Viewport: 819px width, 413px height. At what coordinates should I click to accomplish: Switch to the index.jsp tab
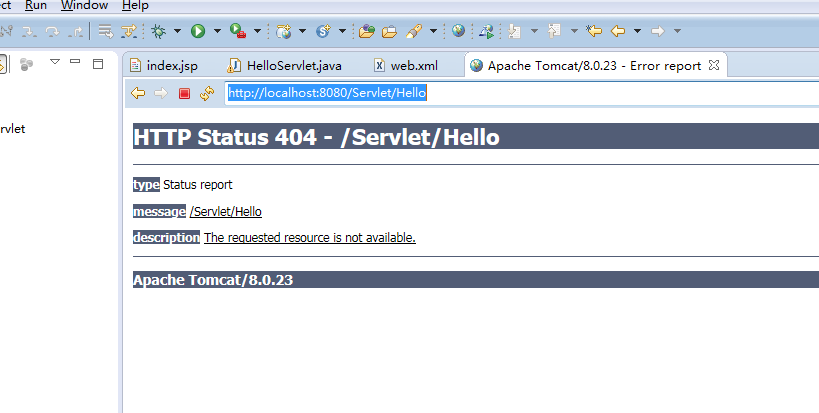pyautogui.click(x=163, y=66)
